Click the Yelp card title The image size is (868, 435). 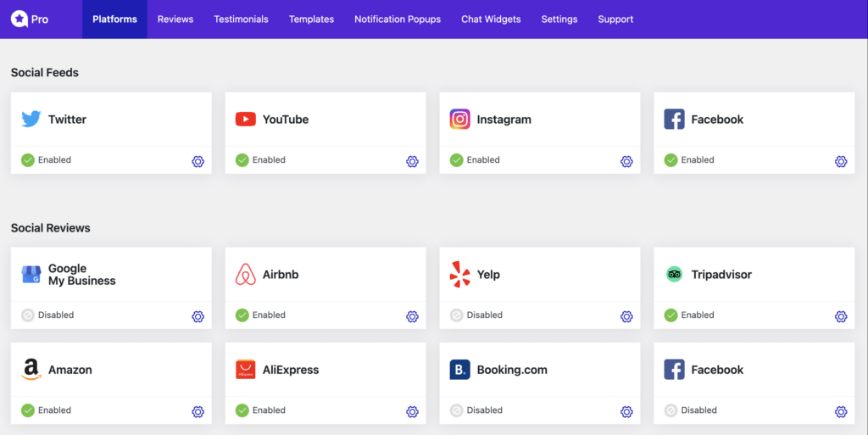click(x=488, y=275)
